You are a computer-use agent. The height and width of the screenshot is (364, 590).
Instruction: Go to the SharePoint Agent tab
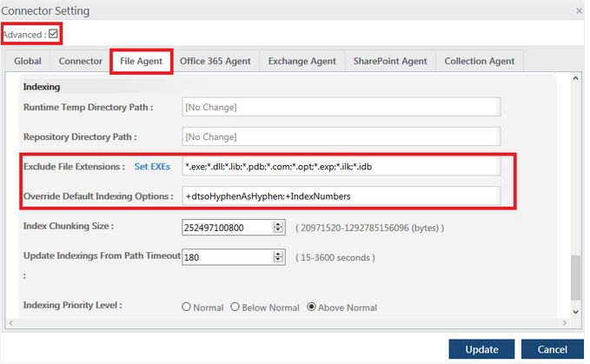[390, 62]
